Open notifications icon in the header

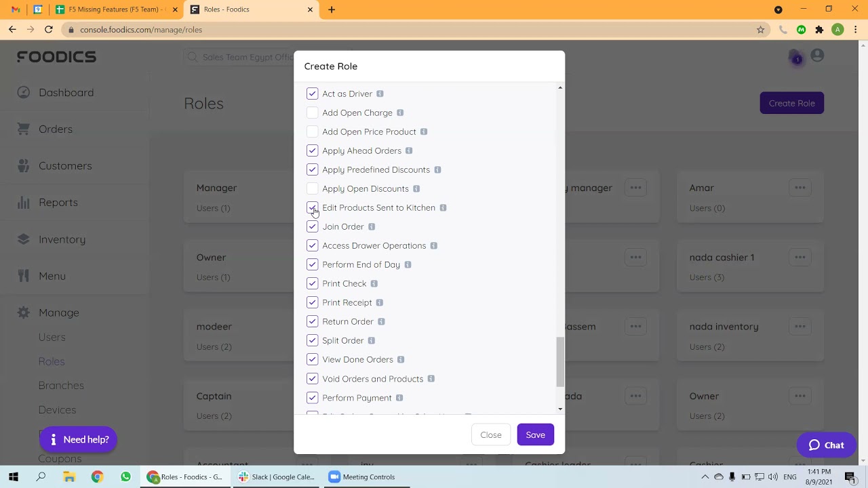coord(795,57)
